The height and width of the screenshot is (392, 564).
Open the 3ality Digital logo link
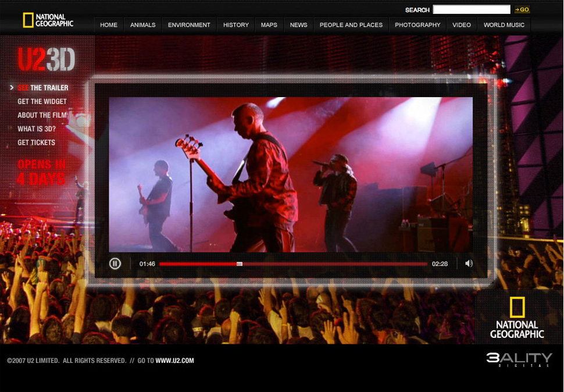point(519,359)
